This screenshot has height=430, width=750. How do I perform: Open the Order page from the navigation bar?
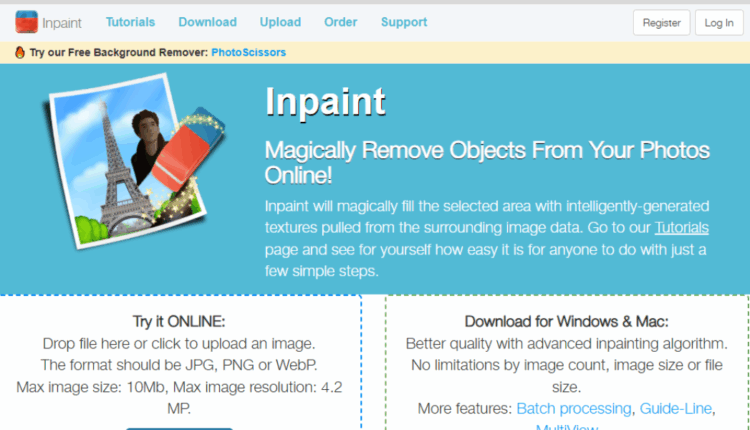pyautogui.click(x=341, y=22)
